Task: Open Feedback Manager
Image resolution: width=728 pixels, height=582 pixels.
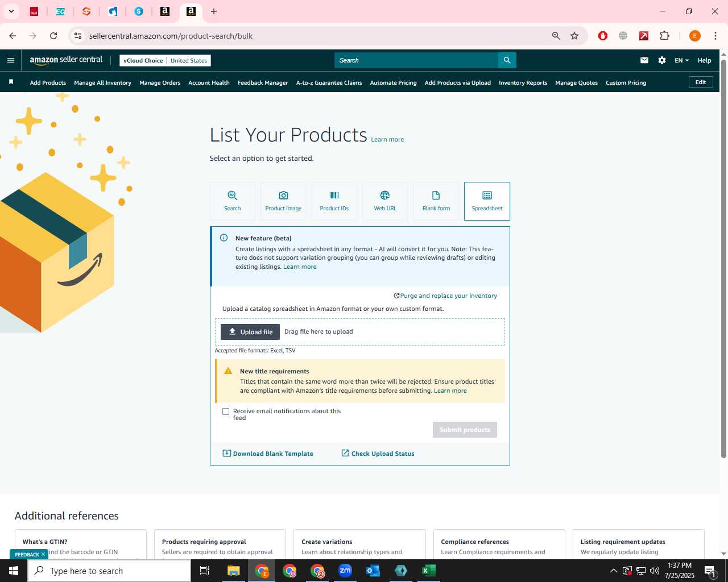Action: (x=263, y=83)
